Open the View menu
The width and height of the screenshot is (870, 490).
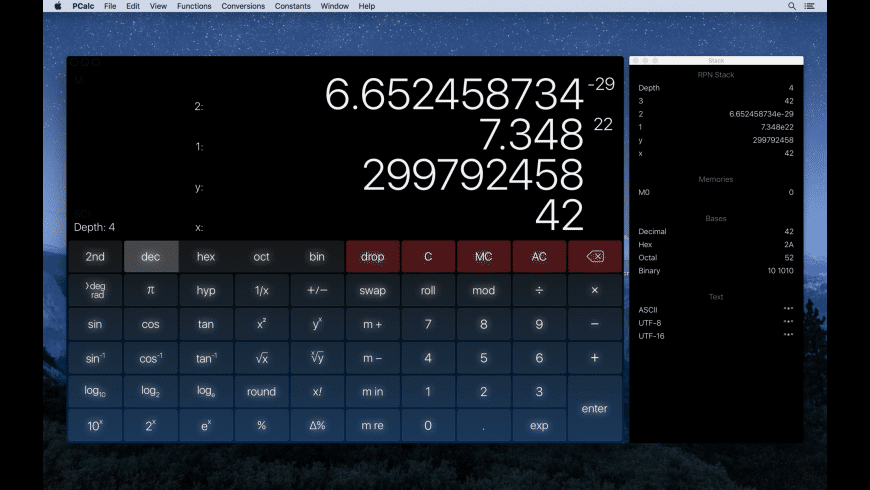pos(158,6)
